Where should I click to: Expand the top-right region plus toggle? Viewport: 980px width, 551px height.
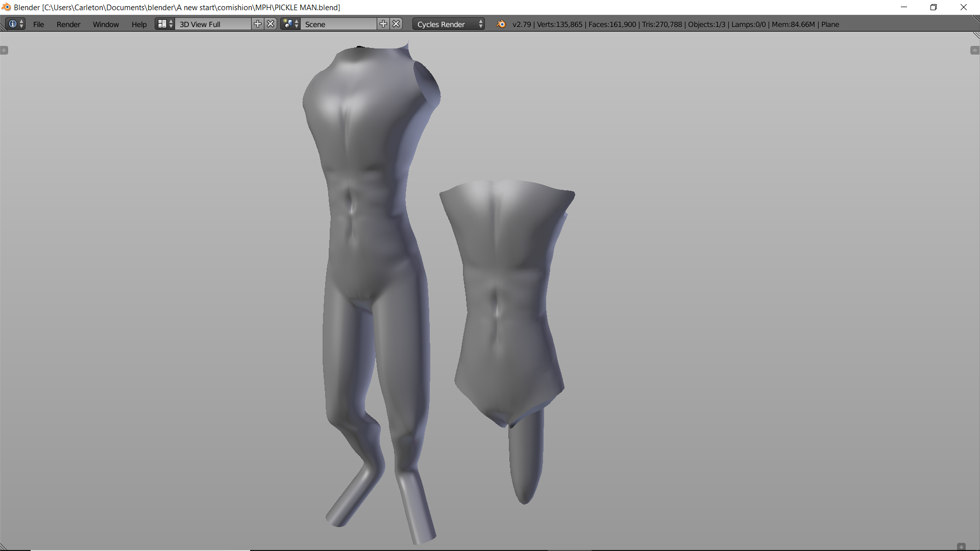974,50
